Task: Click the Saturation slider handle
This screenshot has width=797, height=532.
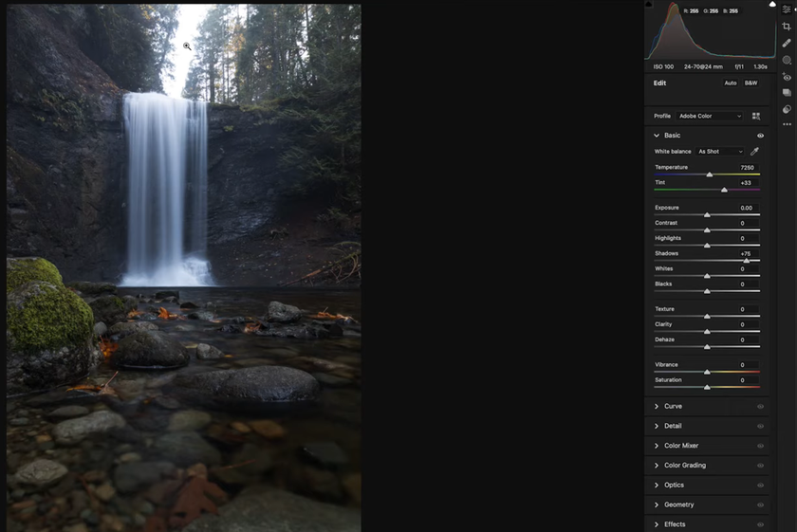Action: pyautogui.click(x=707, y=388)
